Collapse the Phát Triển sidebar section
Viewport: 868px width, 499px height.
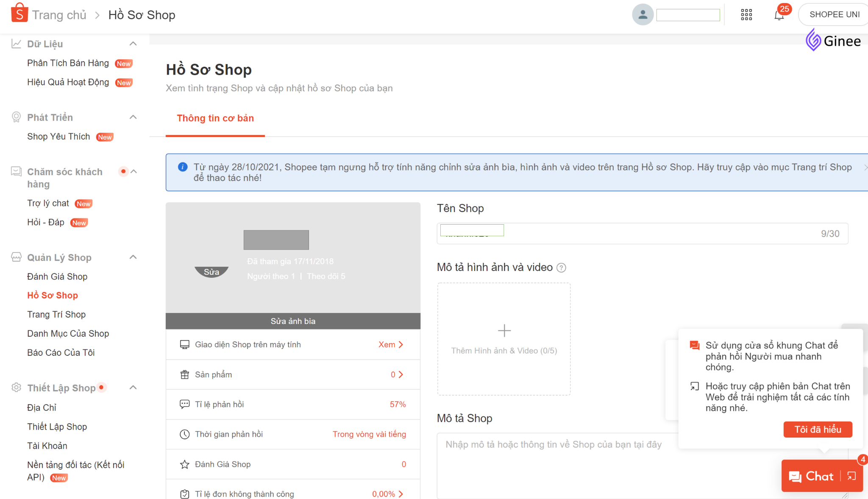[x=133, y=117]
